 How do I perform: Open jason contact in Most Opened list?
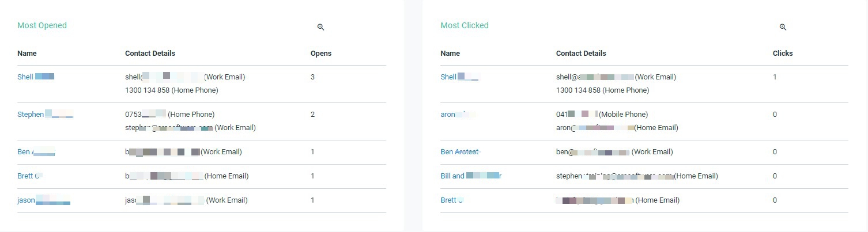click(44, 200)
